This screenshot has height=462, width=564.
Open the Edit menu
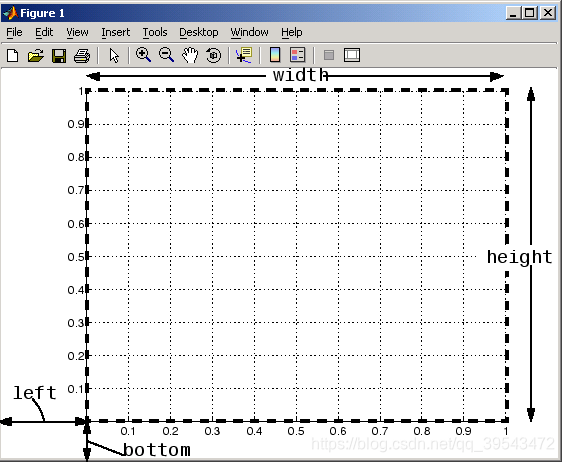tap(44, 32)
